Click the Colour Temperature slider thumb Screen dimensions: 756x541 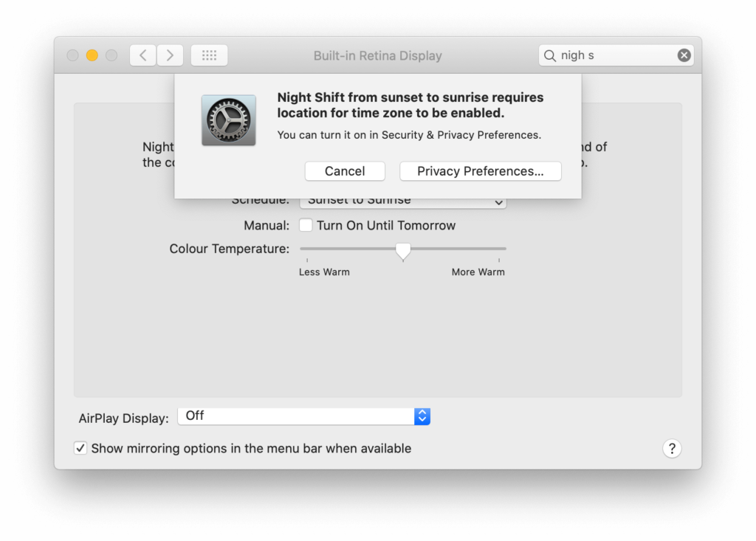(x=403, y=251)
